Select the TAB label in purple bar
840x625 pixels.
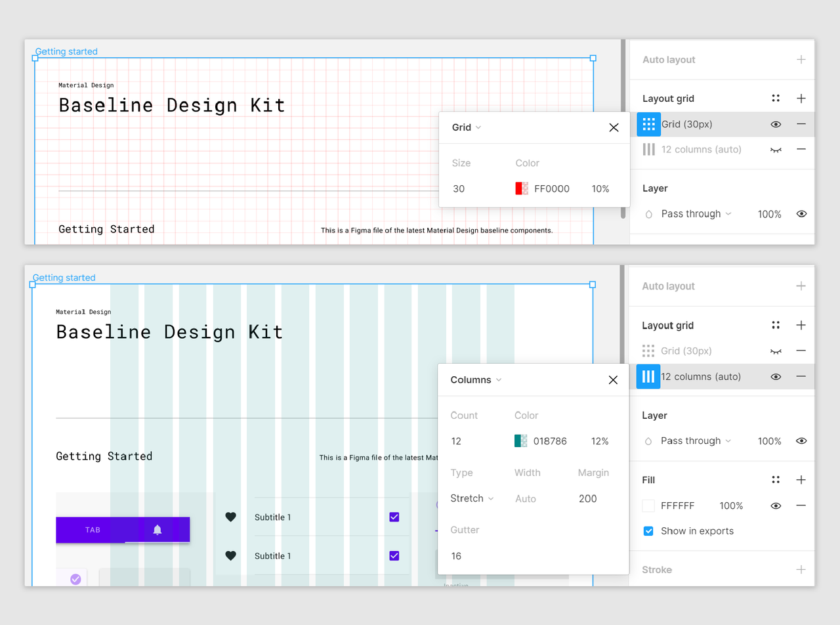(93, 530)
